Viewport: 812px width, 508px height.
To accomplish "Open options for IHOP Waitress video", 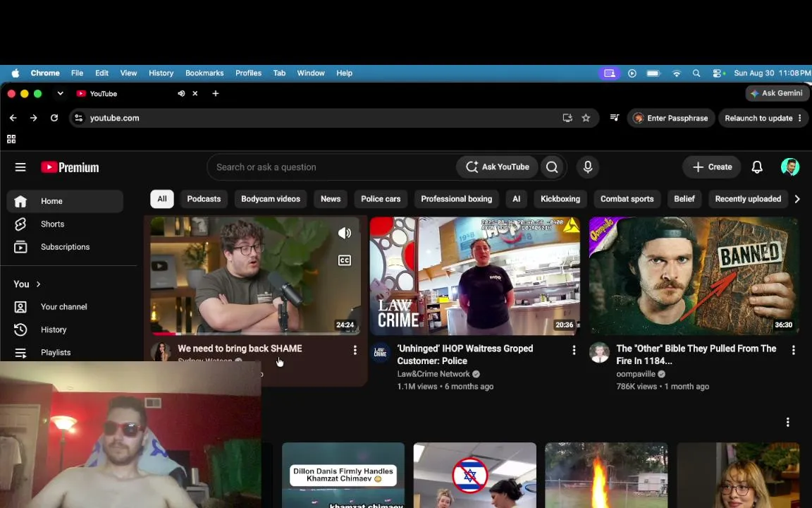I will (574, 351).
